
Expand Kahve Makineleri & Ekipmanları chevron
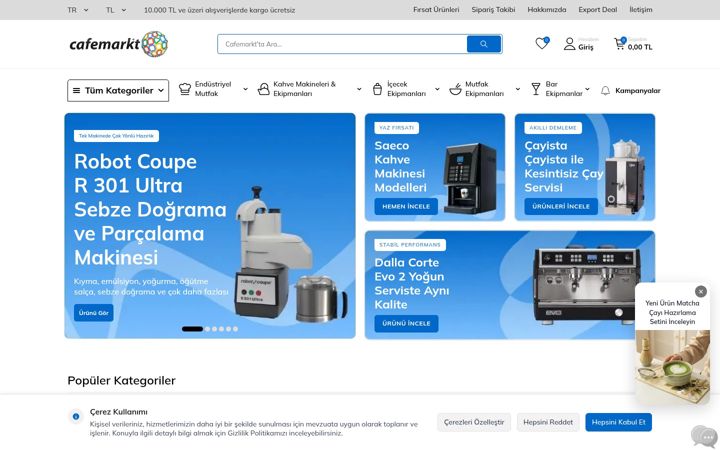(x=359, y=89)
